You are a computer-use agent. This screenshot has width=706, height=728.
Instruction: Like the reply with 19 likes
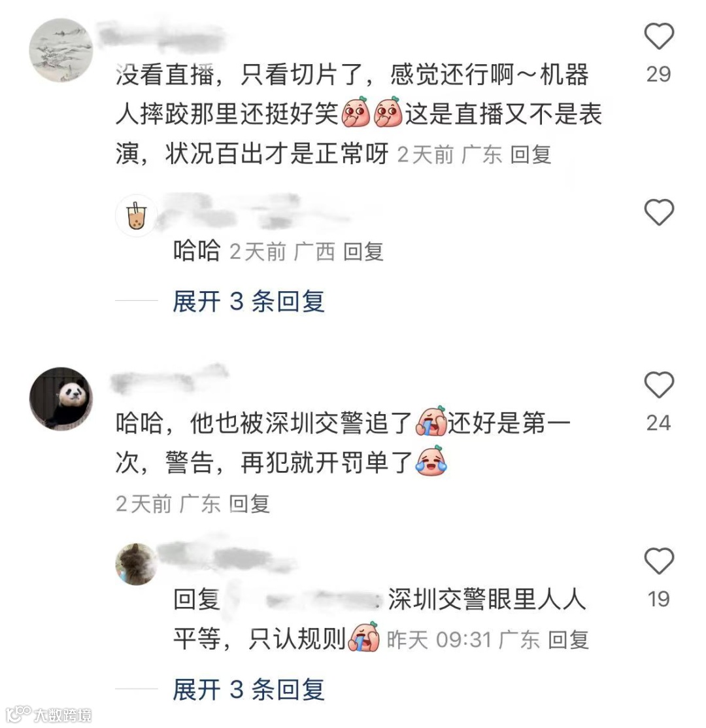click(x=659, y=561)
